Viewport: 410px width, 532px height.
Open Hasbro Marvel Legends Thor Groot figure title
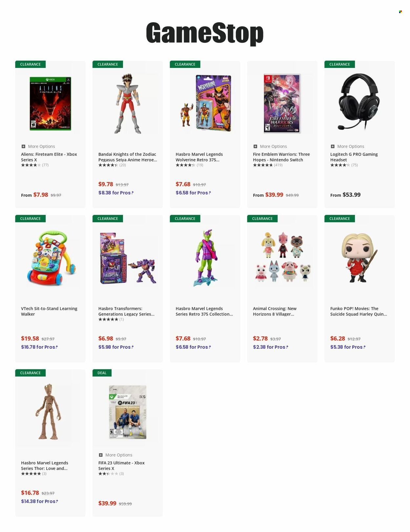pyautogui.click(x=45, y=466)
